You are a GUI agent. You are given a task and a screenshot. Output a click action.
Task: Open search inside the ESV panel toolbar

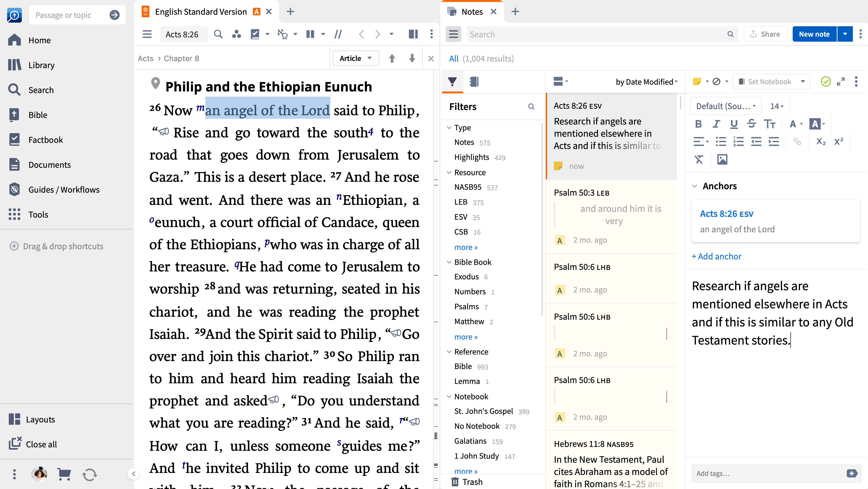coord(218,34)
